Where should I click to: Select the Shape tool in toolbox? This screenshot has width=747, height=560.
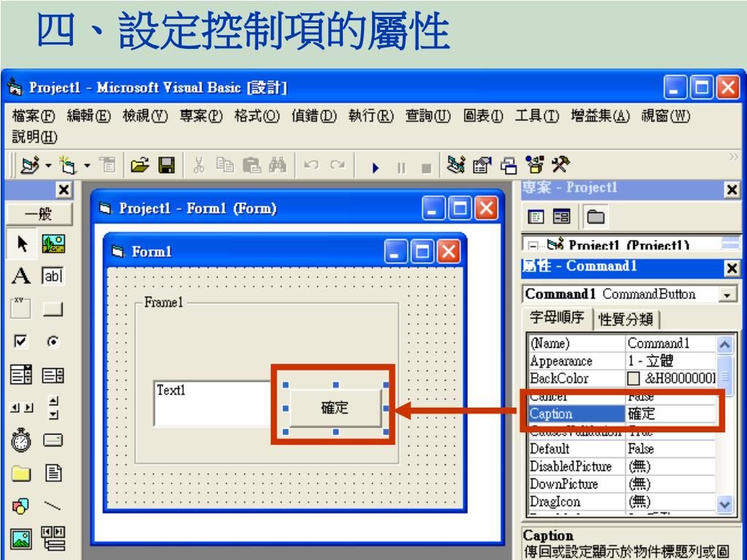coord(20,506)
